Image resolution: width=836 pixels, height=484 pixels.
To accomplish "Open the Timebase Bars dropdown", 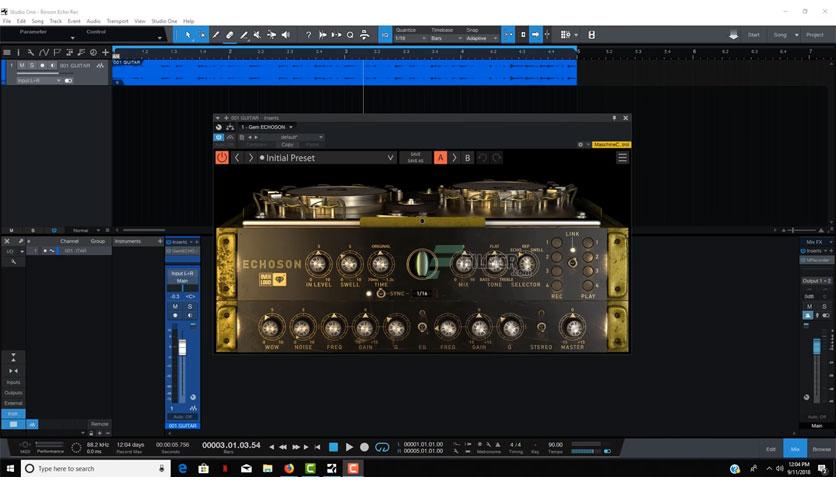I will 446,38.
